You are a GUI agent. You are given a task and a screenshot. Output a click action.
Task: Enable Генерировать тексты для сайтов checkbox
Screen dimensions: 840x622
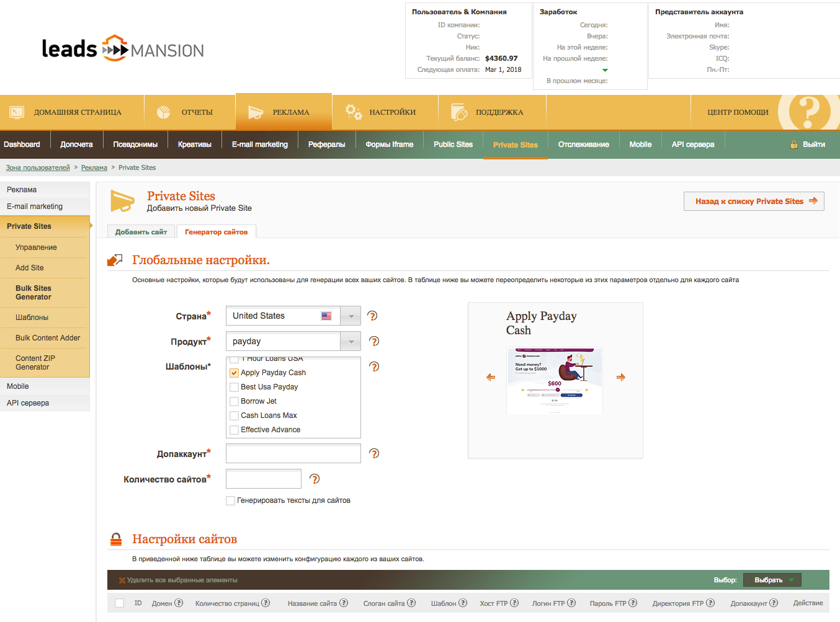pyautogui.click(x=231, y=500)
